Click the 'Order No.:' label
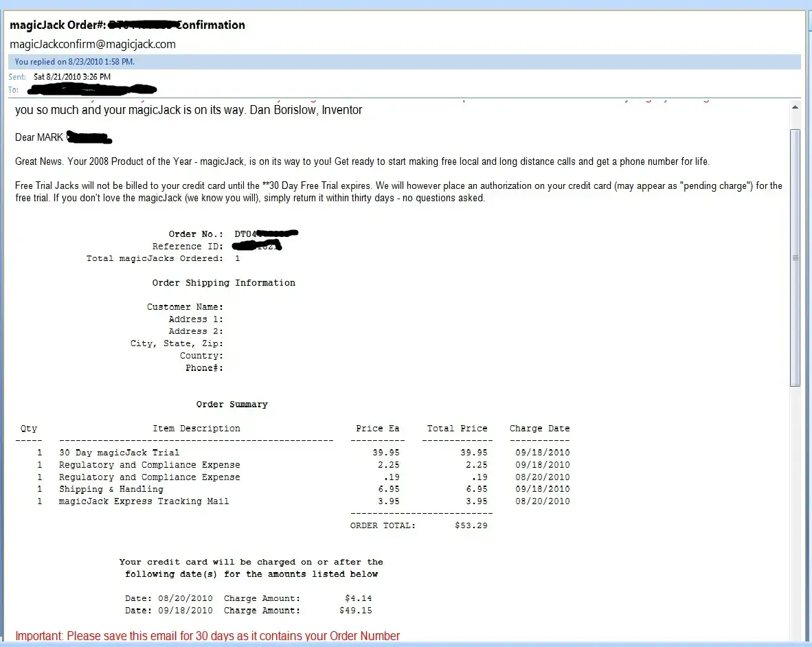 click(x=196, y=234)
